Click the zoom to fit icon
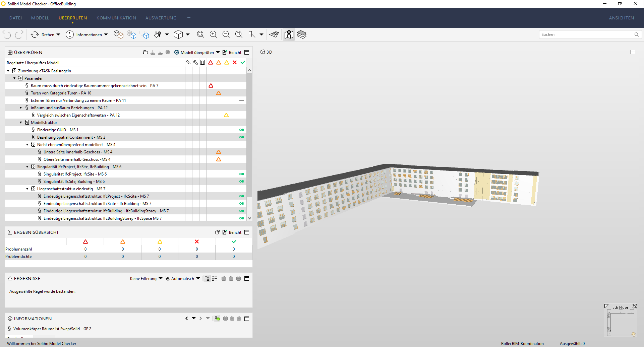 pos(200,34)
